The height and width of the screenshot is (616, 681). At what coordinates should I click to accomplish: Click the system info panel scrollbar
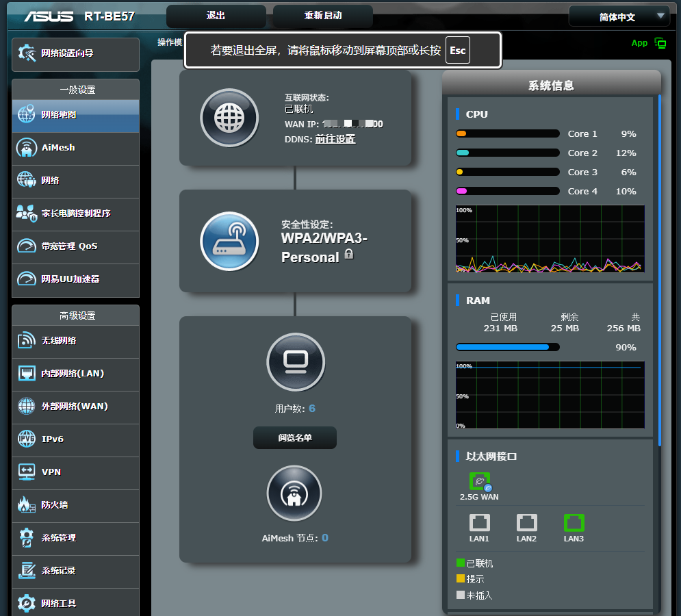click(660, 274)
